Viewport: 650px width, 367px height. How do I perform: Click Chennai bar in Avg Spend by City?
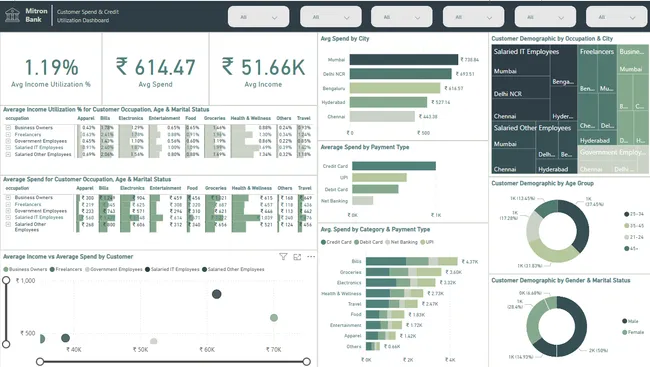coord(382,117)
